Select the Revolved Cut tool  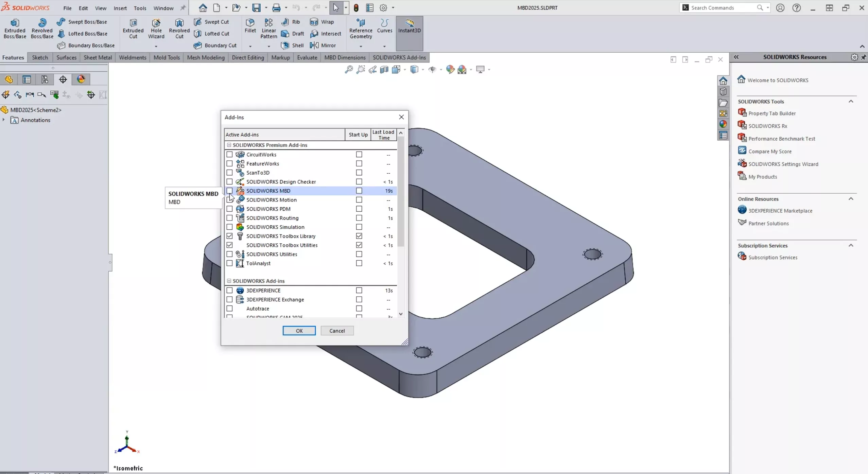point(179,29)
